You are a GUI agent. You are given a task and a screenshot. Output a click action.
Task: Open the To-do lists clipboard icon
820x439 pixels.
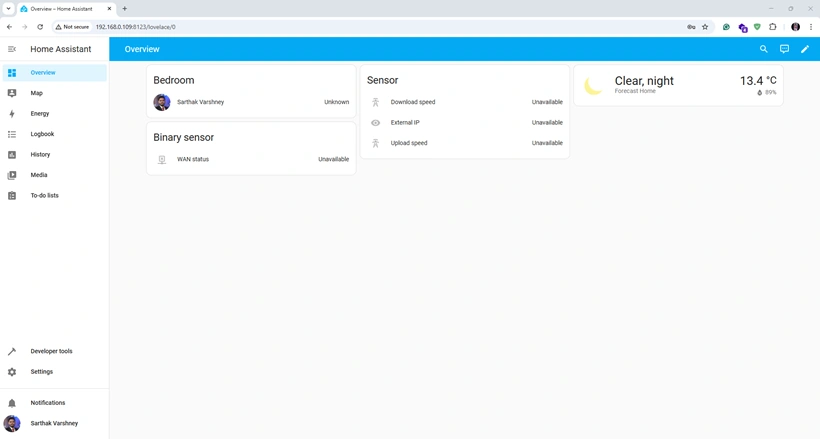pyautogui.click(x=12, y=195)
